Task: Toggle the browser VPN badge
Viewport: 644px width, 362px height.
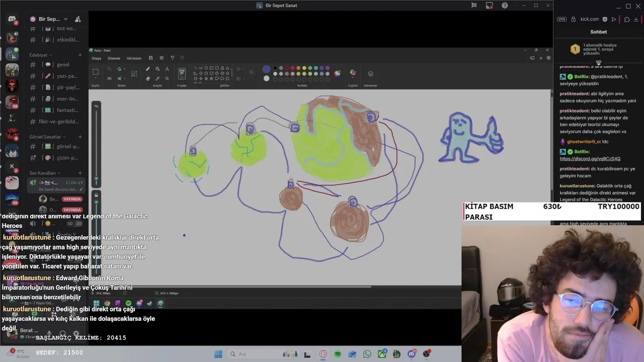Action: (561, 19)
